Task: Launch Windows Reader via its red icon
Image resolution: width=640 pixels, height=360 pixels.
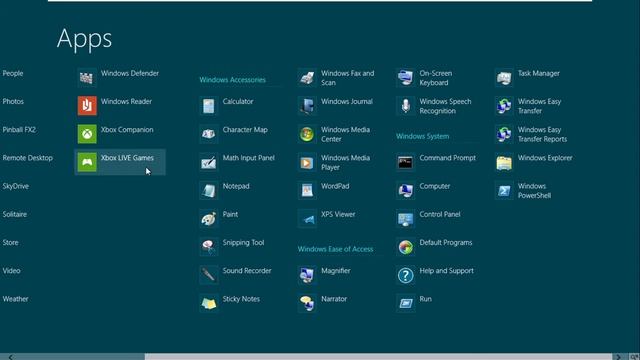Action: pyautogui.click(x=87, y=106)
